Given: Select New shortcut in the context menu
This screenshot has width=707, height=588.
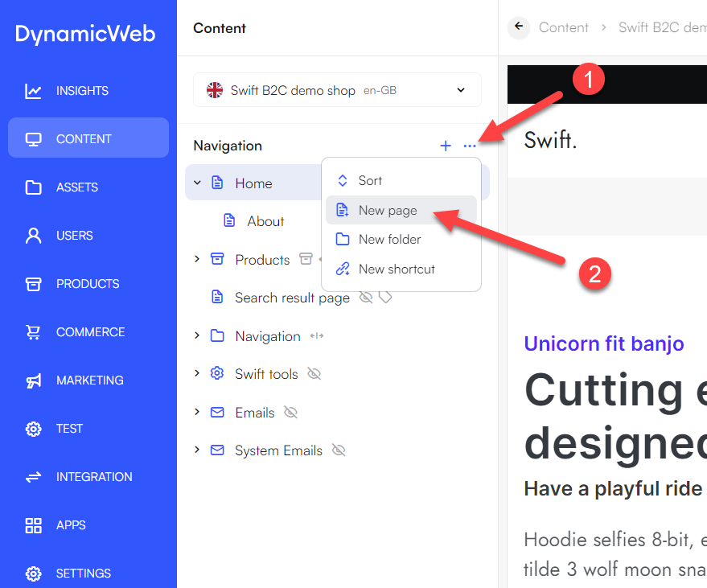Looking at the screenshot, I should (x=397, y=269).
